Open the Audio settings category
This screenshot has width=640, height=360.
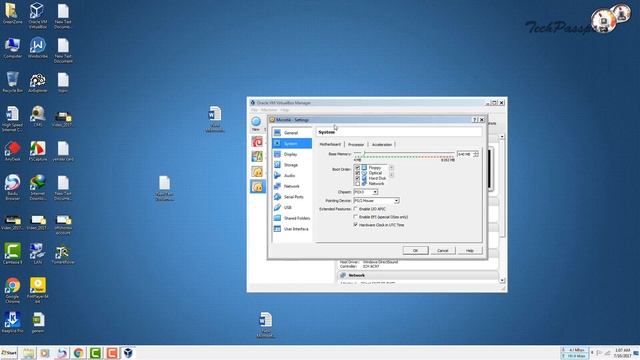[291, 176]
